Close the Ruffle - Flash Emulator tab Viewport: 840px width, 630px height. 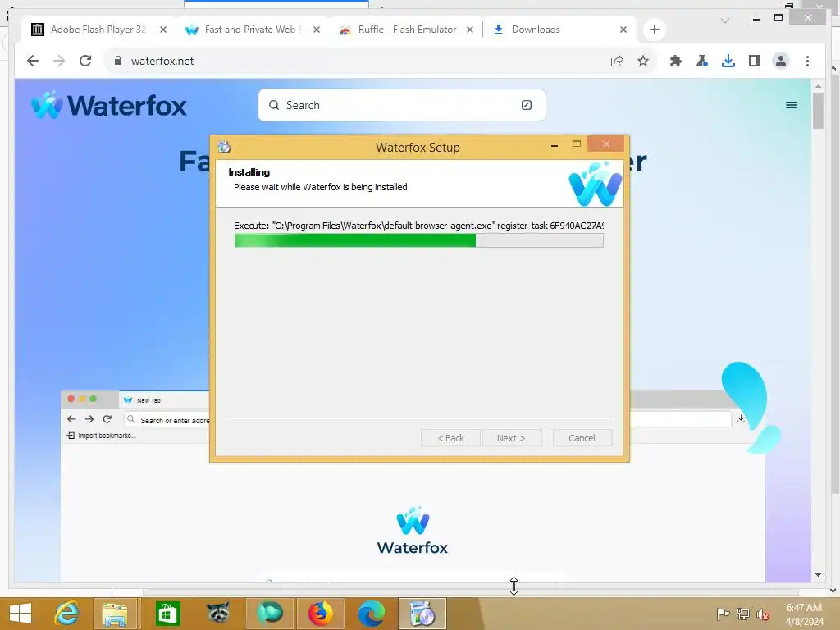[x=470, y=30]
